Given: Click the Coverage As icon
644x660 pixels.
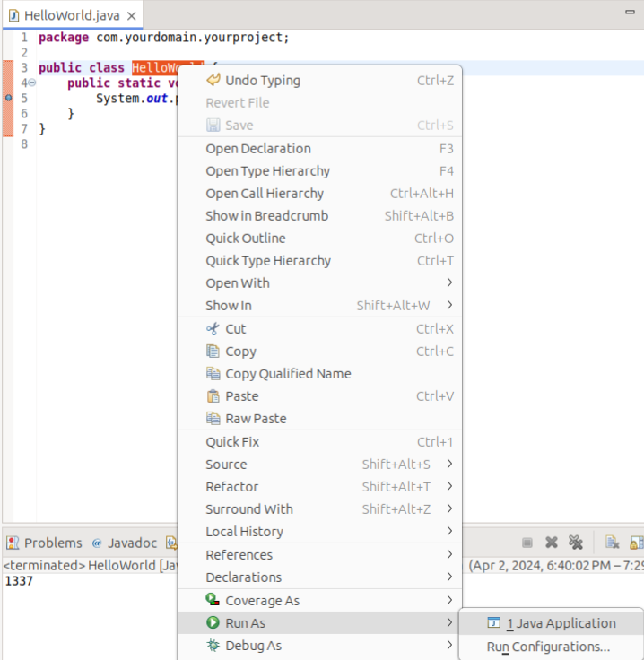Looking at the screenshot, I should coord(213,600).
